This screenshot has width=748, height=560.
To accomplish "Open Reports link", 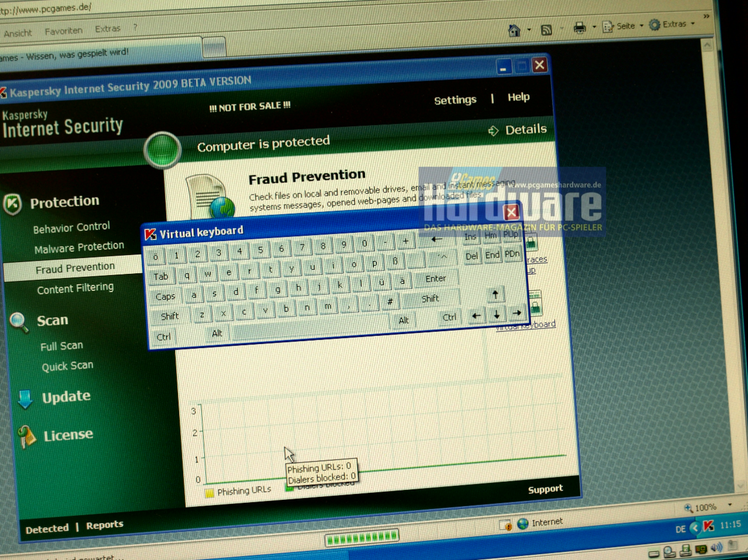I will point(105,526).
